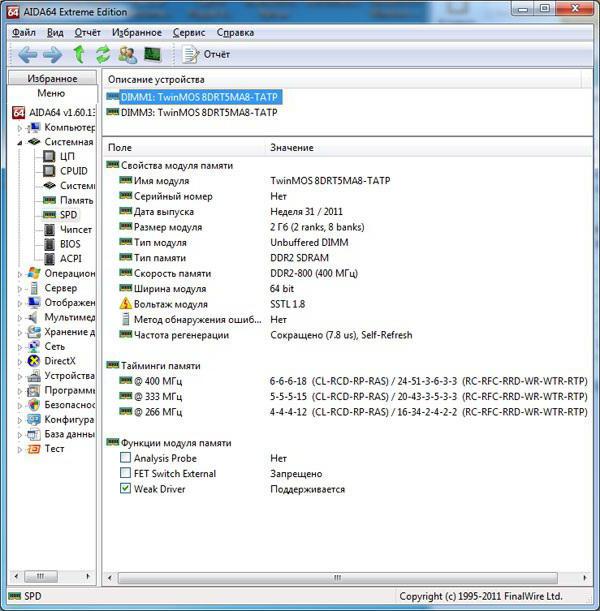Open the Вид menu

pyautogui.click(x=55, y=32)
